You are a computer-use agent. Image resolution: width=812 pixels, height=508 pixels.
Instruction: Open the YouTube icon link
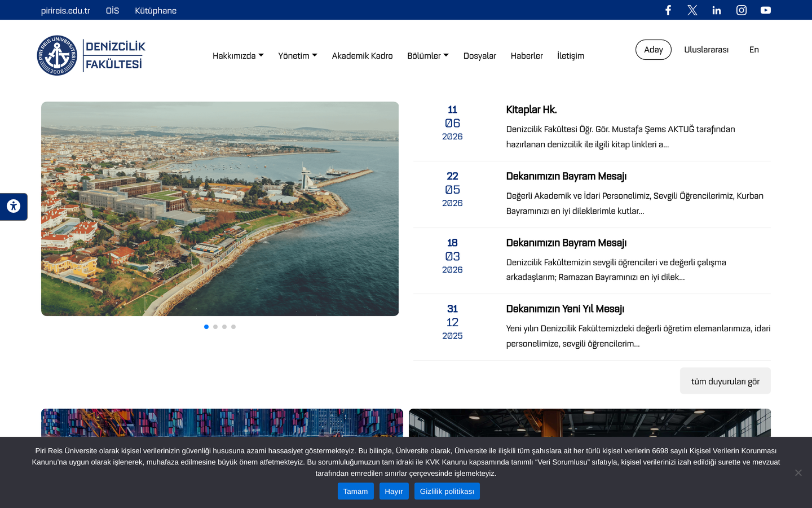(x=766, y=10)
